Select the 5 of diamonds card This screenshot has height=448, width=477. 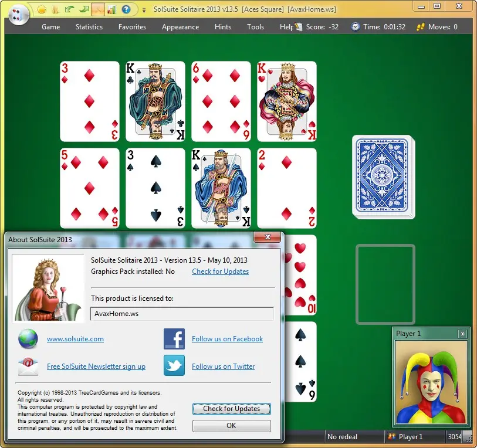[90, 188]
